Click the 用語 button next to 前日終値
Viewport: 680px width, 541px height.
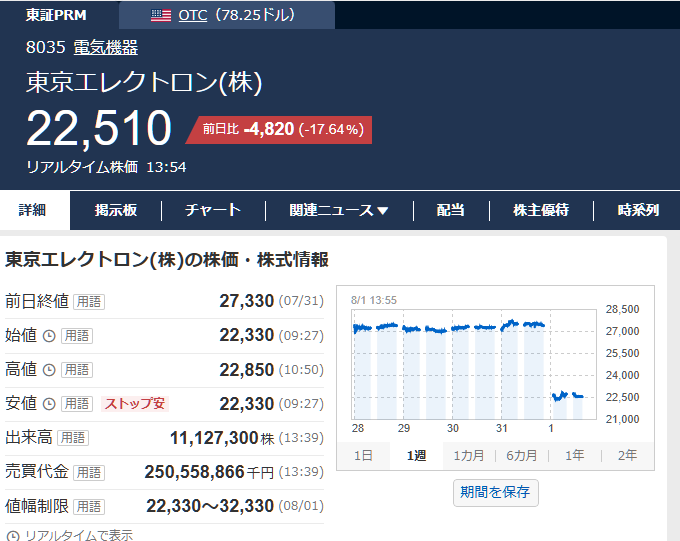click(89, 302)
